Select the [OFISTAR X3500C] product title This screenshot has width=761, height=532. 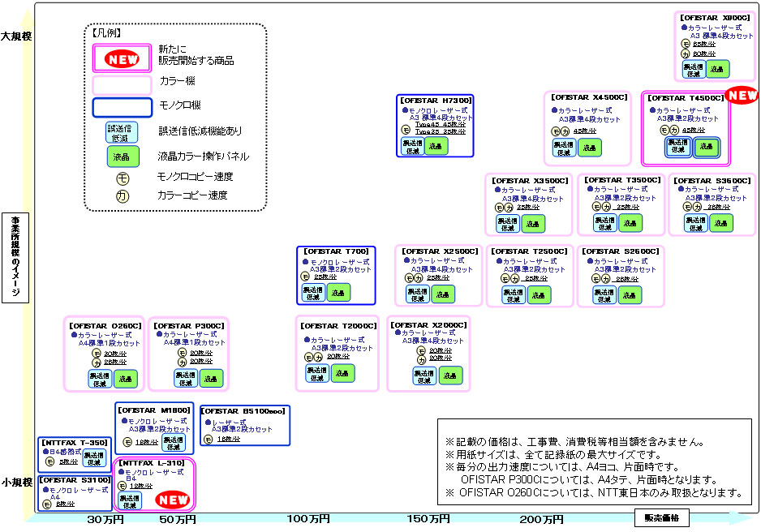530,181
